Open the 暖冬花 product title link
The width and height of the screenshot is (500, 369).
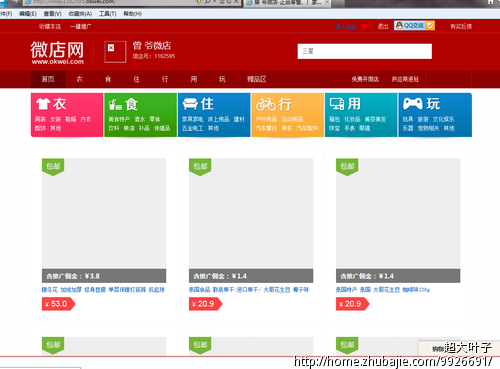(103, 290)
